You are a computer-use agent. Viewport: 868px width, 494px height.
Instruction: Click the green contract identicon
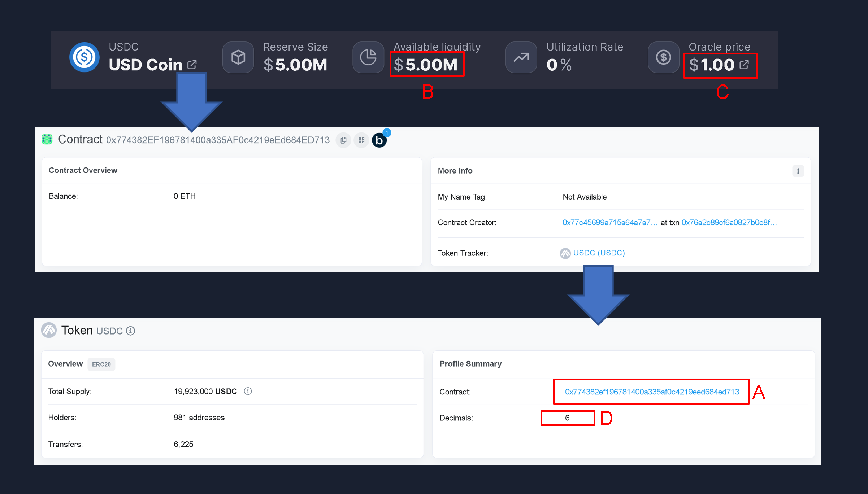pos(47,139)
